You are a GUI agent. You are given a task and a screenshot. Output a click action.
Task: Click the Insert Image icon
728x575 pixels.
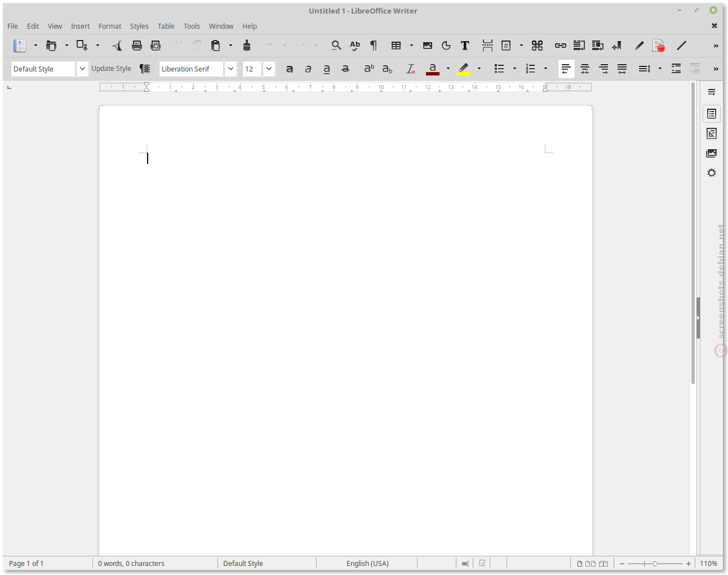pyautogui.click(x=428, y=46)
